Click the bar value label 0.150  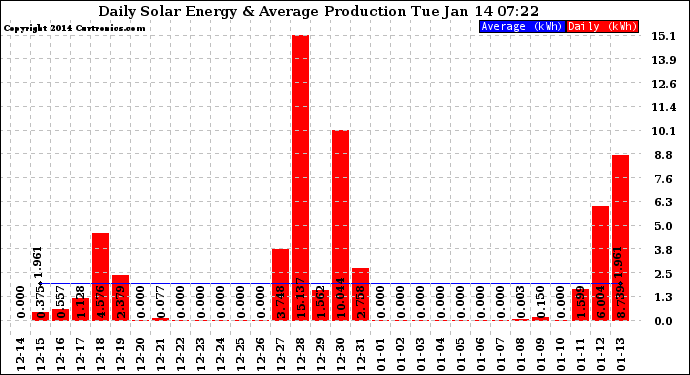540,302
